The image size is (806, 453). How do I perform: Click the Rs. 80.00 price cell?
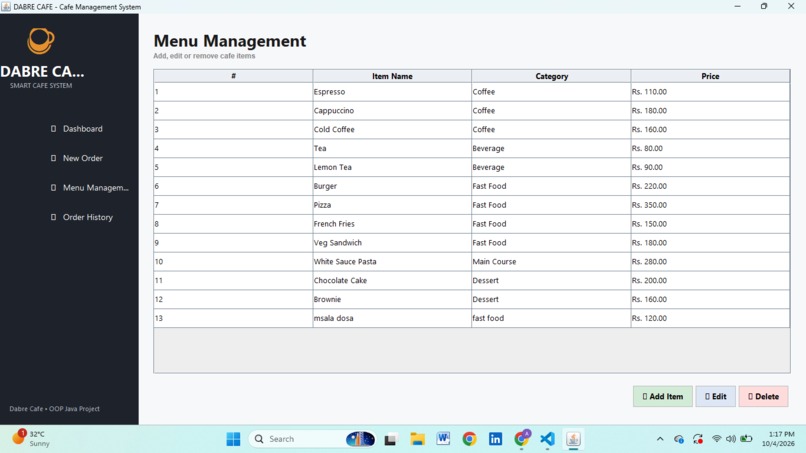[x=710, y=148]
